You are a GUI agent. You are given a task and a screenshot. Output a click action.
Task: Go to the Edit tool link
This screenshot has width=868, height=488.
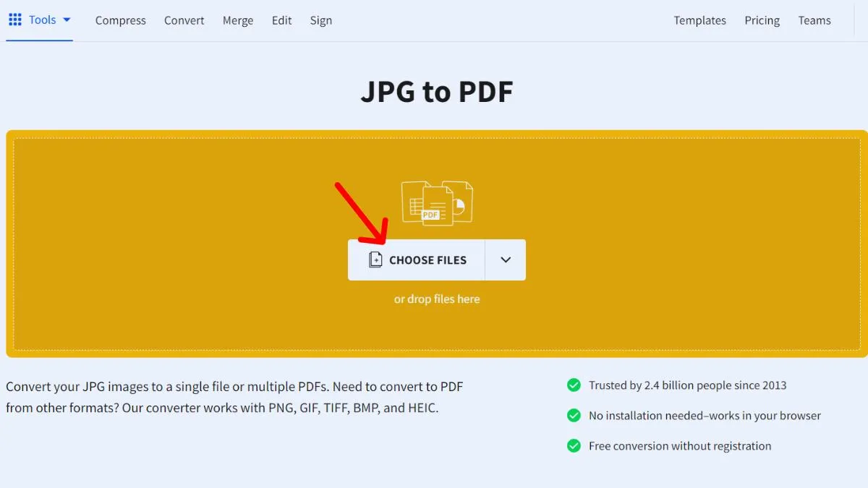(281, 20)
